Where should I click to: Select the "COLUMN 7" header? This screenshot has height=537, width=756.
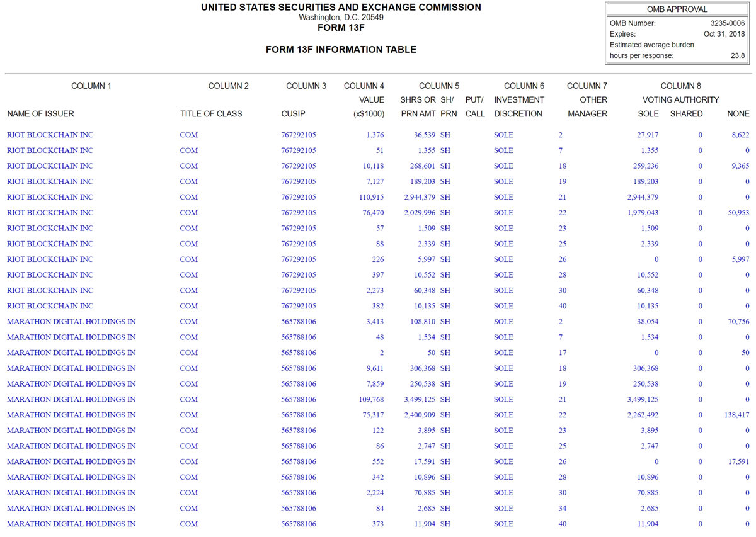pos(587,86)
